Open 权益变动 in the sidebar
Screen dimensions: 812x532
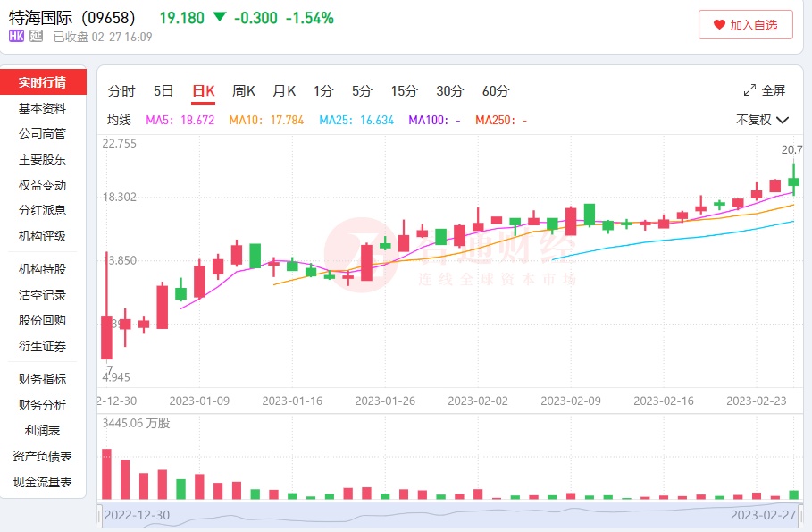point(43,185)
